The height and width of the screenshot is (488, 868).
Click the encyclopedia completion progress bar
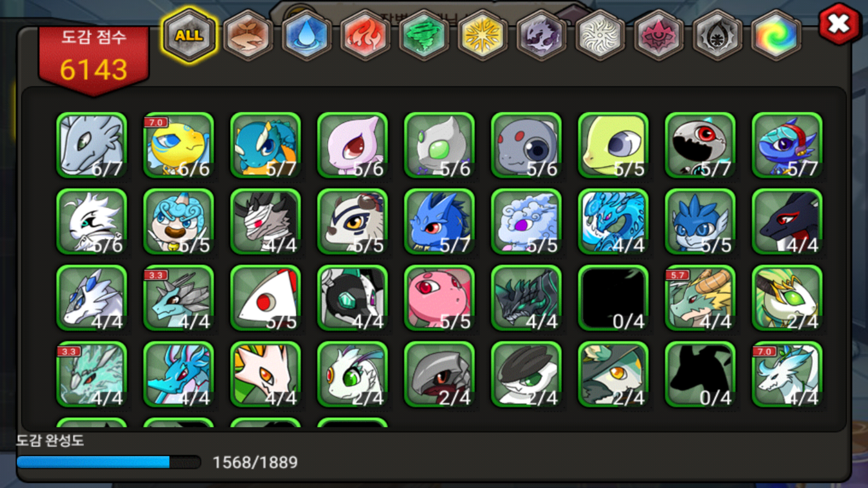pyautogui.click(x=108, y=462)
